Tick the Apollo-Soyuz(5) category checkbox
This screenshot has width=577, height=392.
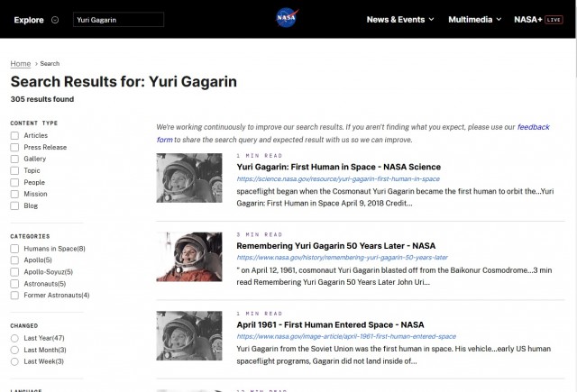(14, 272)
